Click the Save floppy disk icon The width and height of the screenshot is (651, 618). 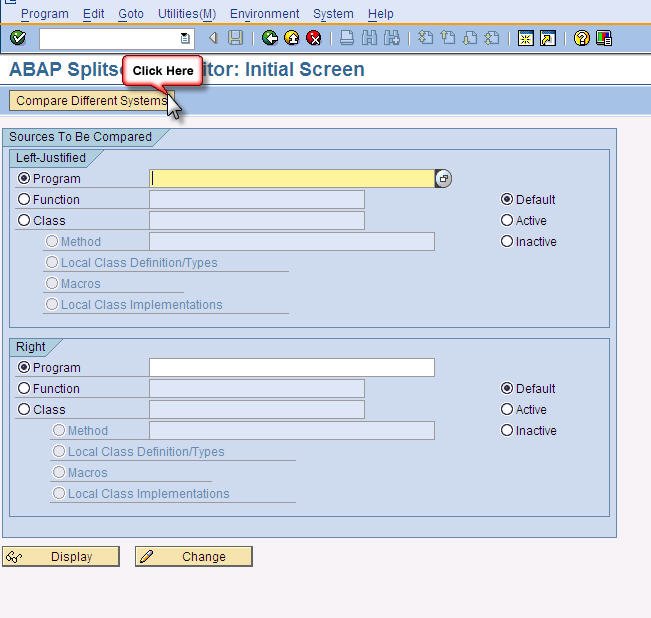click(x=235, y=38)
